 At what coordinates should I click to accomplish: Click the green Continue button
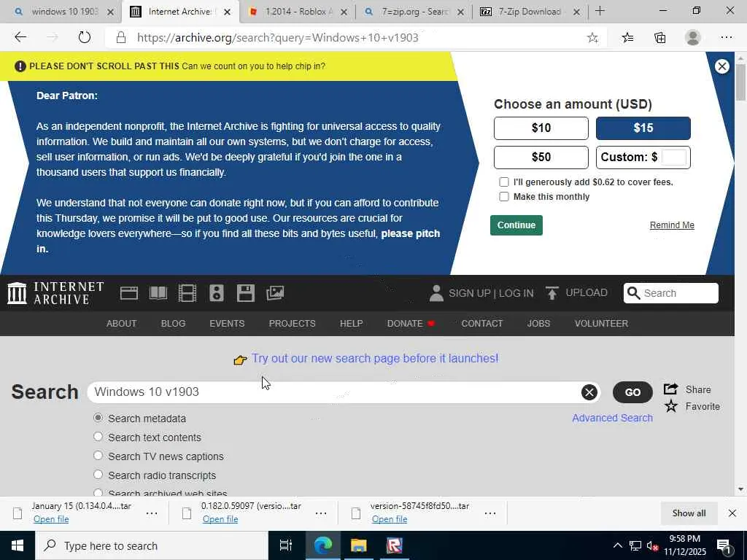pos(516,225)
